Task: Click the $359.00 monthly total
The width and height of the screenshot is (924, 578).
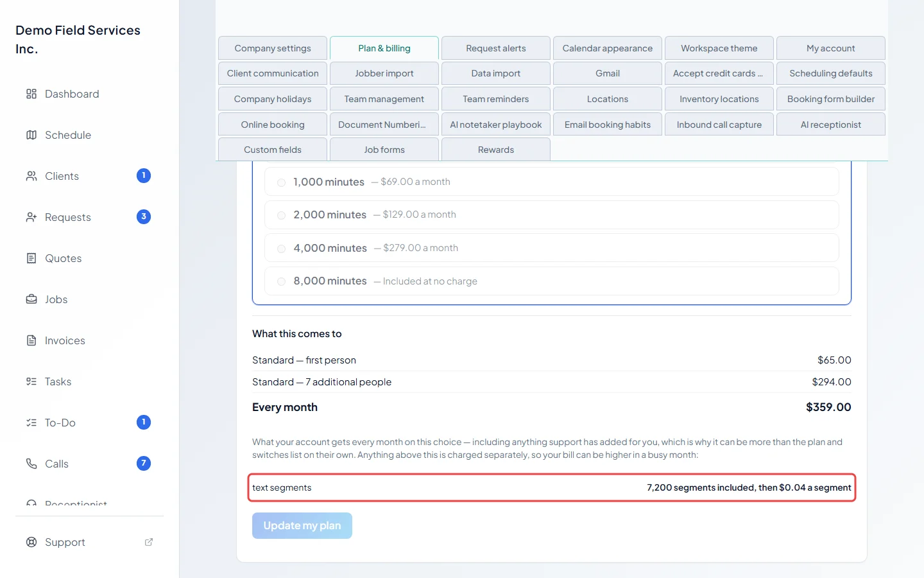Action: click(828, 407)
